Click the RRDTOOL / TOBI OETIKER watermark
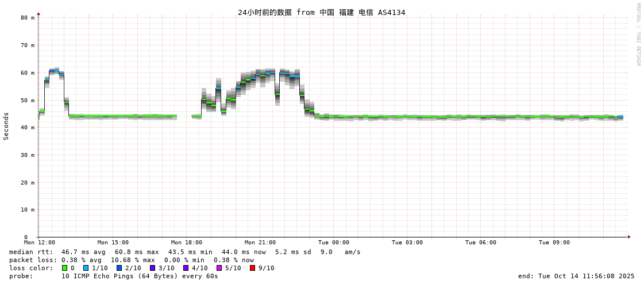 point(638,34)
